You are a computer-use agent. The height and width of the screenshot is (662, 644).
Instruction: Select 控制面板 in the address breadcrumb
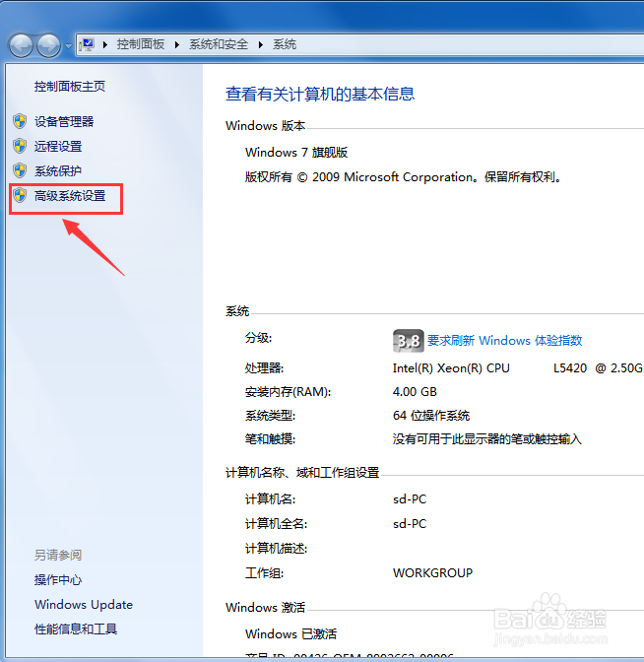point(140,44)
